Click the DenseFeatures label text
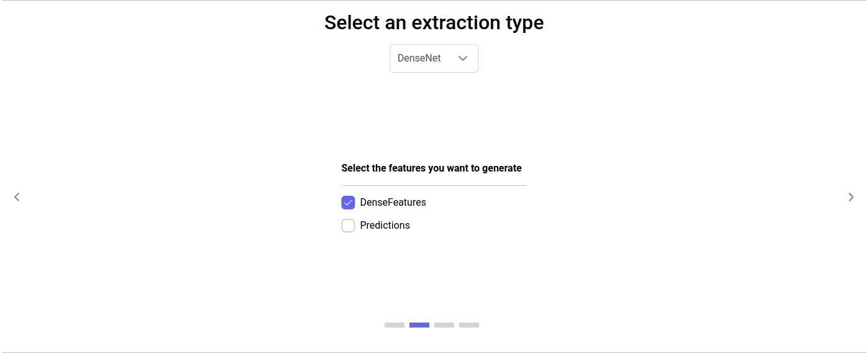 point(393,203)
